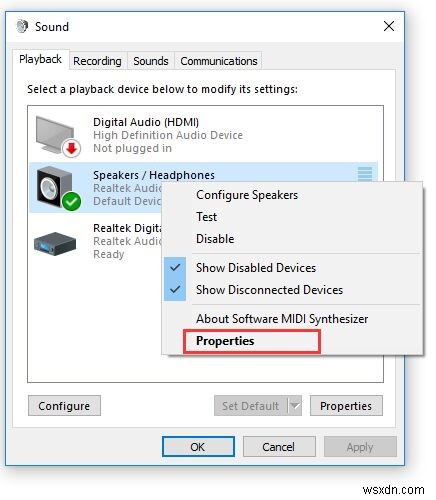The image size is (436, 500).
Task: Click the Realtek Digital Output device icon
Action: coord(55,243)
